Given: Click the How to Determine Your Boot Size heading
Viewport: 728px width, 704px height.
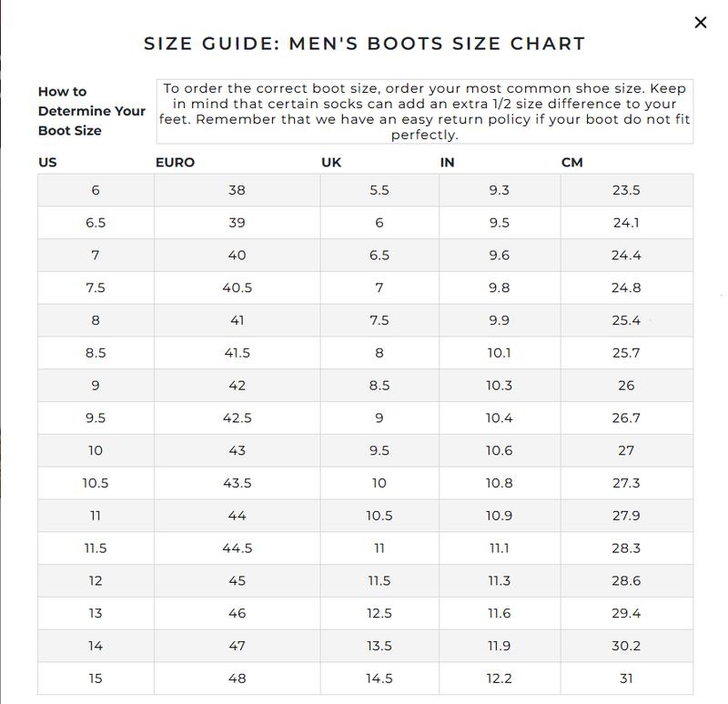Looking at the screenshot, I should [x=89, y=110].
